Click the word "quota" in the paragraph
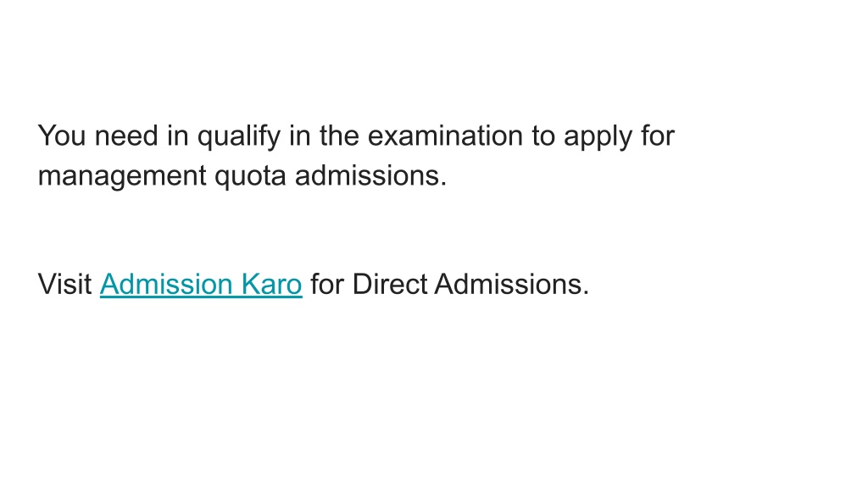868x488 pixels. point(250,177)
